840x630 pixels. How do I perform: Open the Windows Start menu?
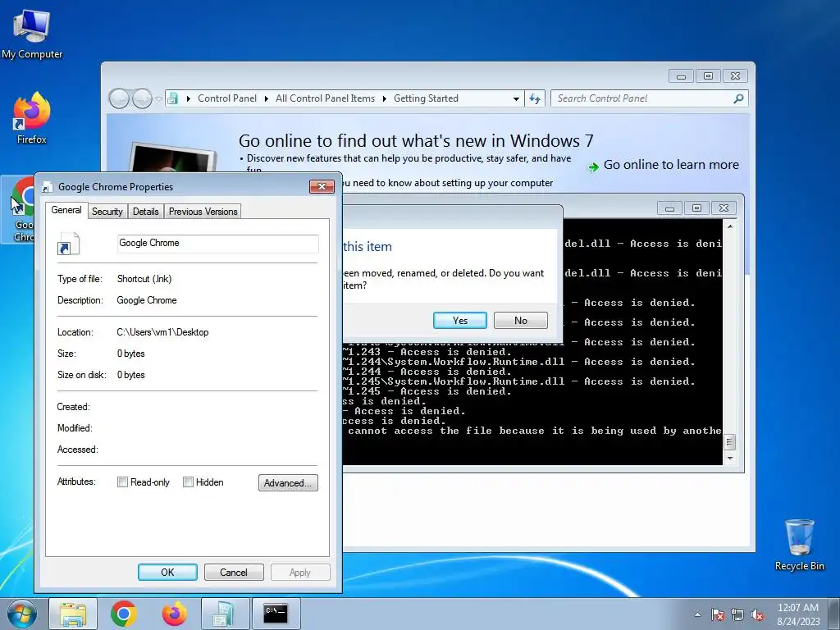pyautogui.click(x=22, y=614)
